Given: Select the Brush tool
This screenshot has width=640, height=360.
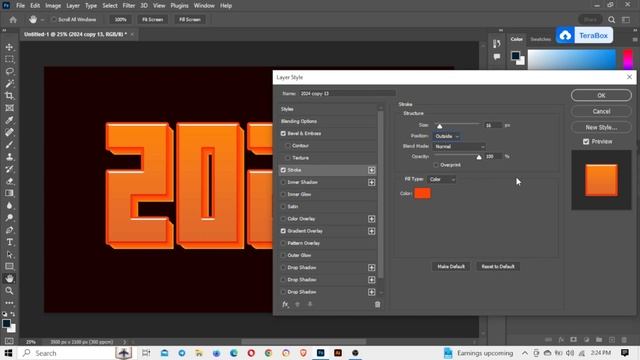Looking at the screenshot, I should pos(9,144).
